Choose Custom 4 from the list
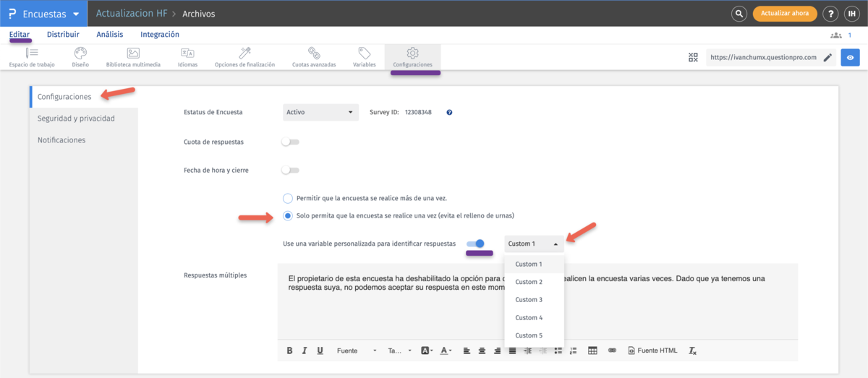868x378 pixels. [534, 317]
